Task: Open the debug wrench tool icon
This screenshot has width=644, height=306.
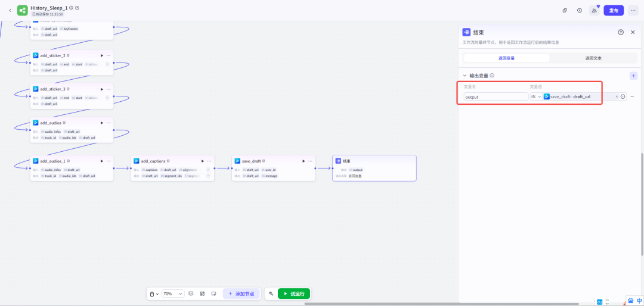Action: (271, 293)
